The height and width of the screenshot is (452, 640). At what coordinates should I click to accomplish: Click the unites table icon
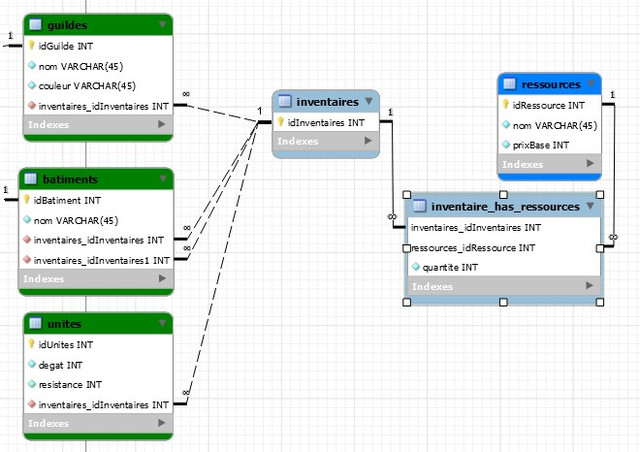click(36, 323)
